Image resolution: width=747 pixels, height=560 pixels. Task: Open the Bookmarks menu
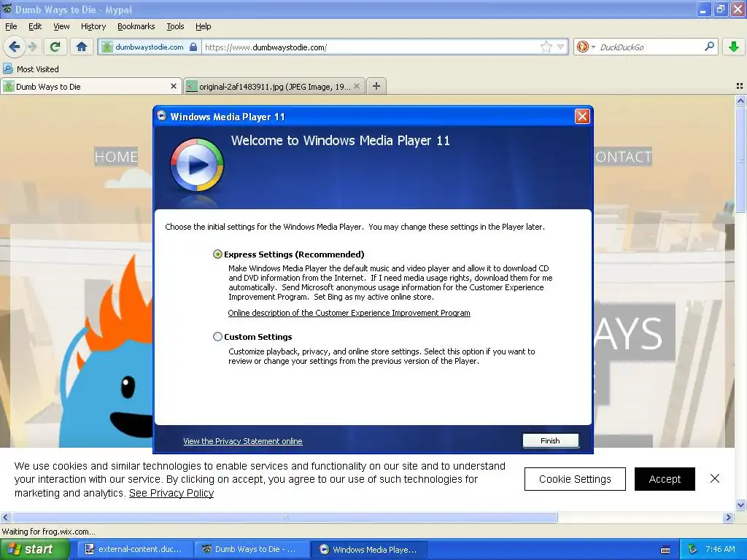tap(136, 26)
